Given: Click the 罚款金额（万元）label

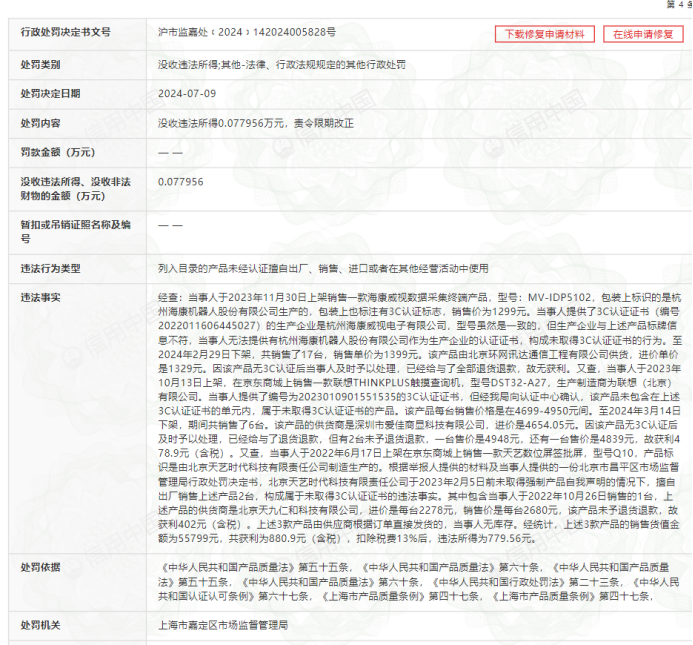Looking at the screenshot, I should point(57,153).
